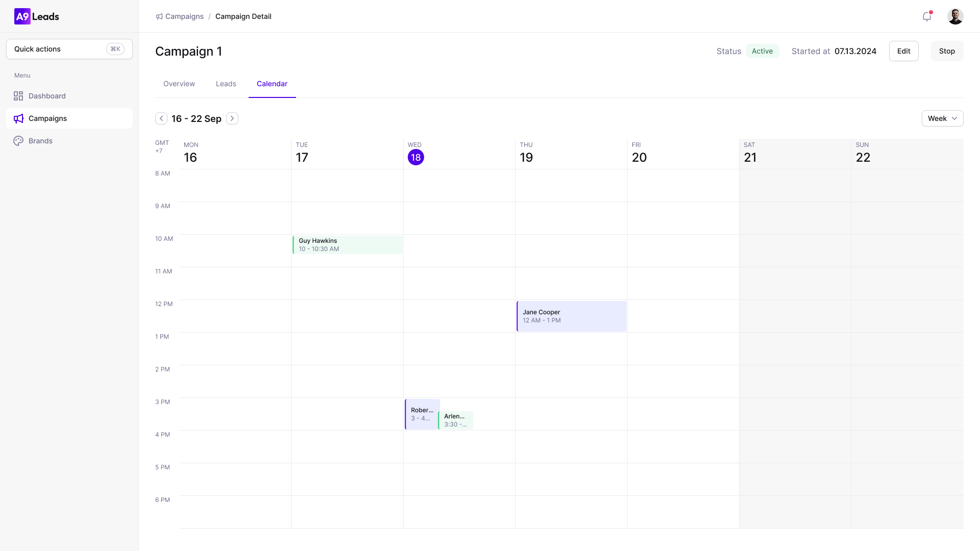Click the Campaigns megaphone icon in sidebar
This screenshot has height=551, width=980.
coord(19,118)
